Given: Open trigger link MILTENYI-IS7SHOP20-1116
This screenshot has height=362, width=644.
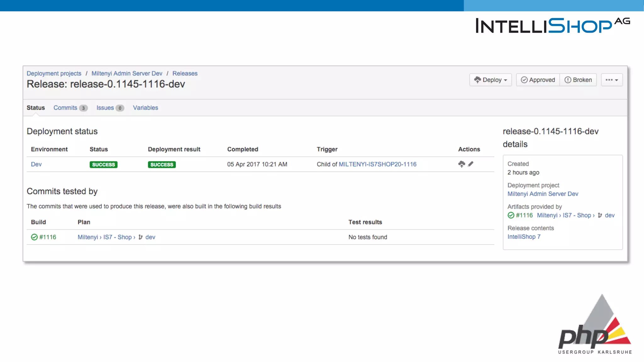Looking at the screenshot, I should tap(377, 164).
